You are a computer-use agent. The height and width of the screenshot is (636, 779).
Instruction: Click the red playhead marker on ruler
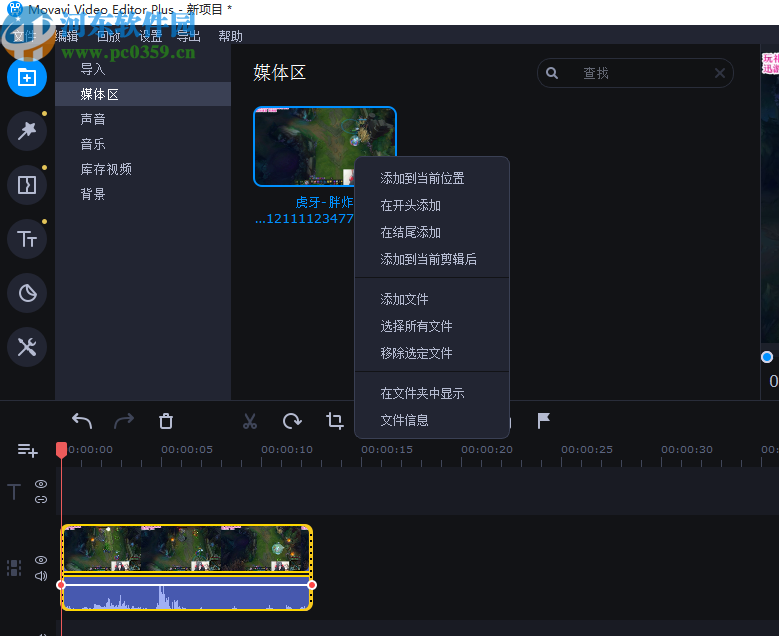[62, 450]
